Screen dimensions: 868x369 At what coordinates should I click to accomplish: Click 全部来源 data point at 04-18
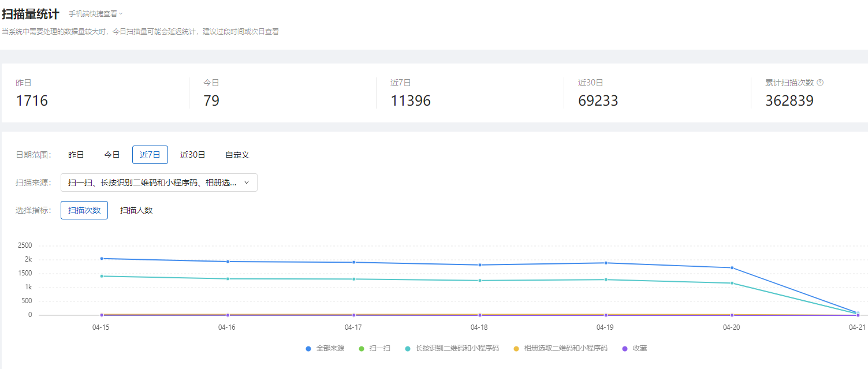click(x=480, y=265)
